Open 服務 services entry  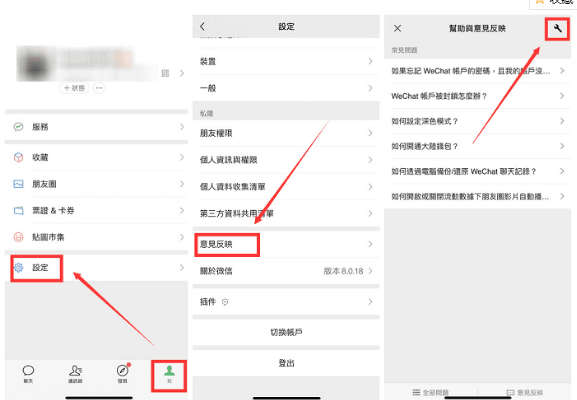tap(96, 127)
